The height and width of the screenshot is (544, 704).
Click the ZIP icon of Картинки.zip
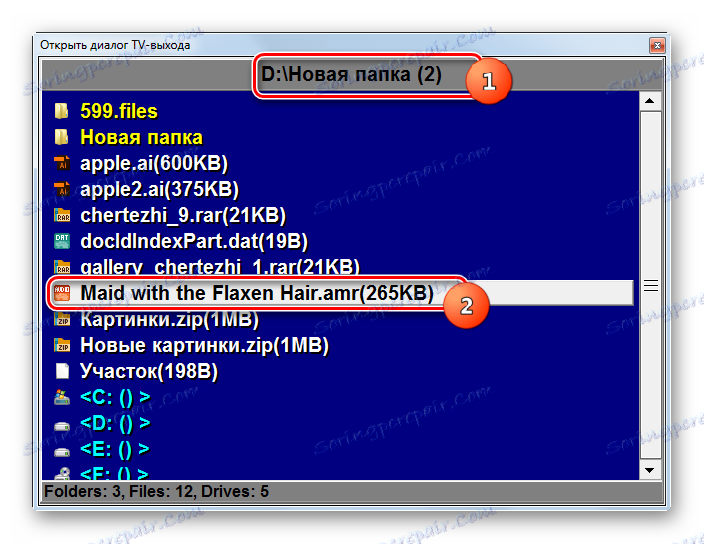click(x=62, y=319)
